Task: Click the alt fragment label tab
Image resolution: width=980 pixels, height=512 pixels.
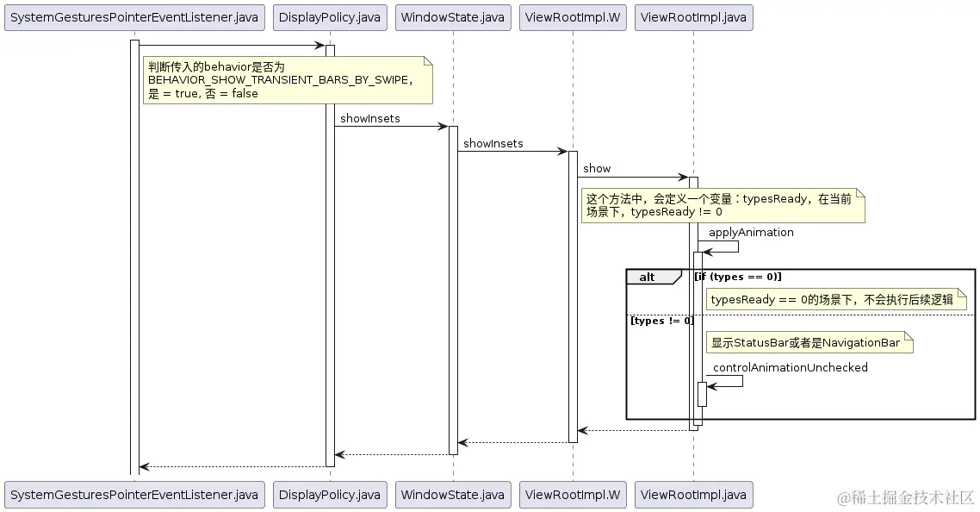Action: point(648,277)
